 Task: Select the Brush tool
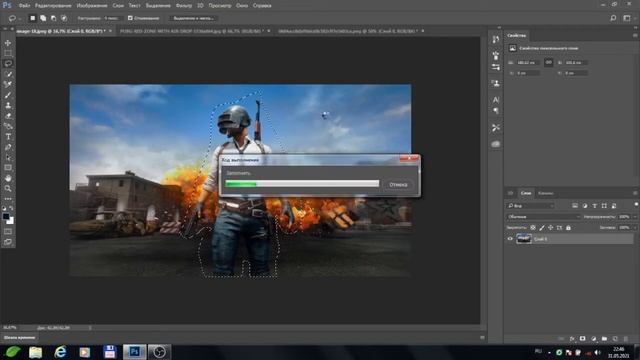point(8,95)
